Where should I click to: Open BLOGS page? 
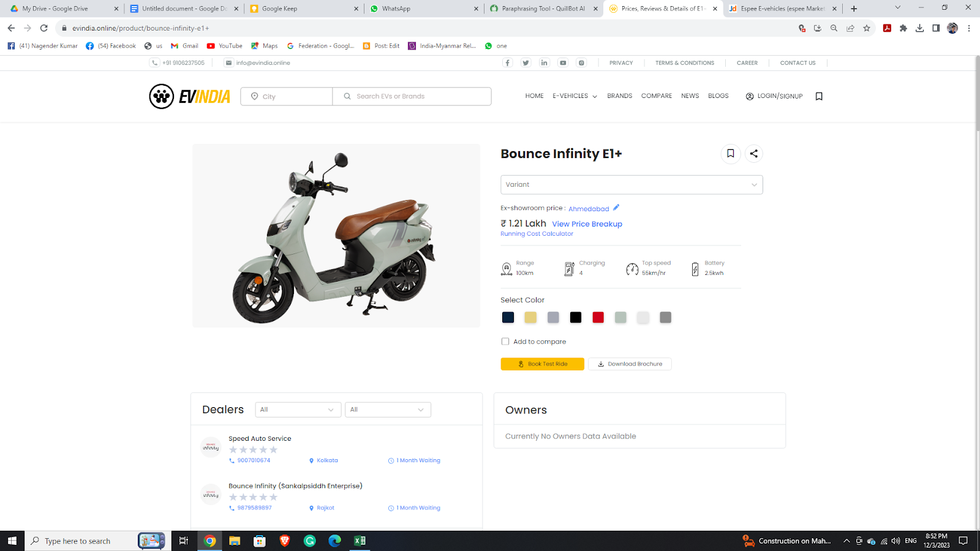718,96
